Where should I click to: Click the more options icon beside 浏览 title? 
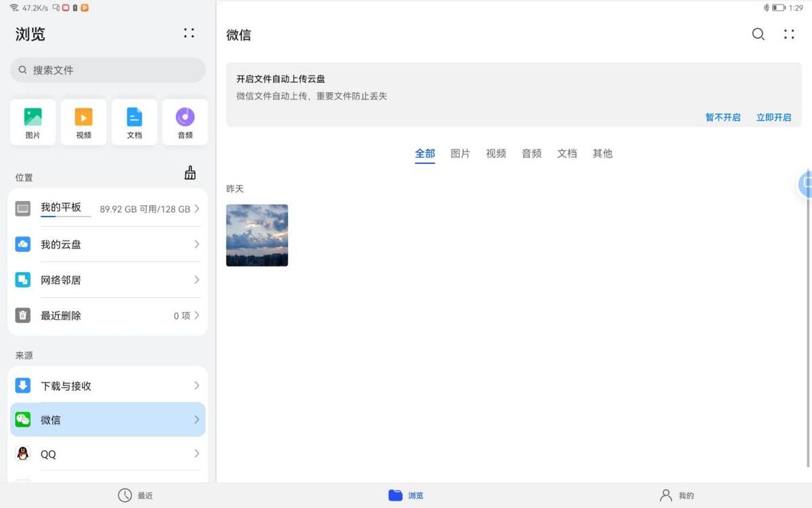[x=188, y=33]
